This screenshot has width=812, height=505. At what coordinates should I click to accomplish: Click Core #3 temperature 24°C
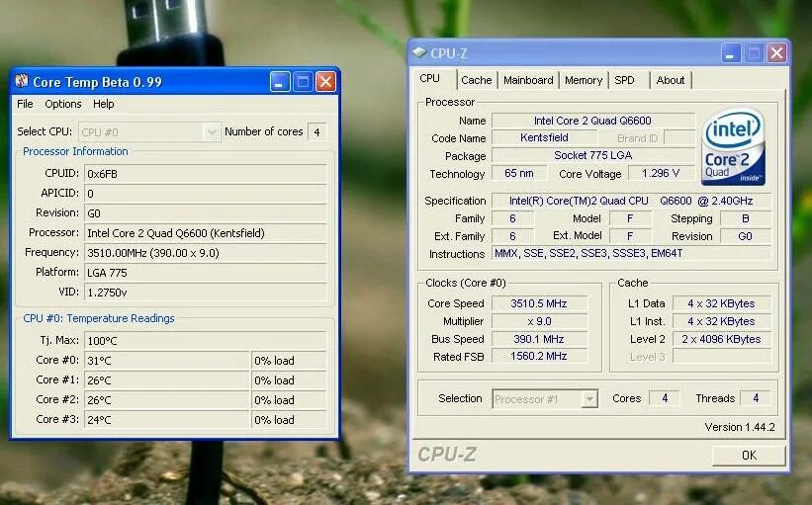tap(167, 420)
